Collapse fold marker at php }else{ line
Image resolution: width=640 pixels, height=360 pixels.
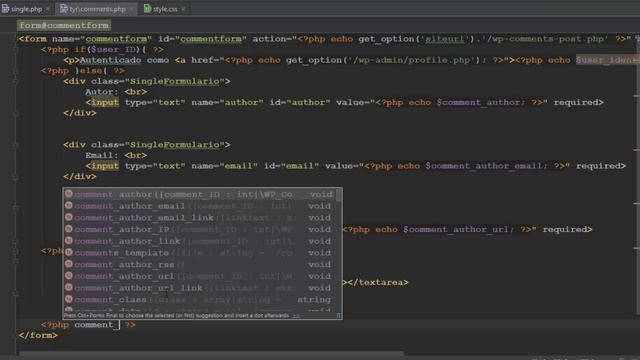click(x=15, y=71)
